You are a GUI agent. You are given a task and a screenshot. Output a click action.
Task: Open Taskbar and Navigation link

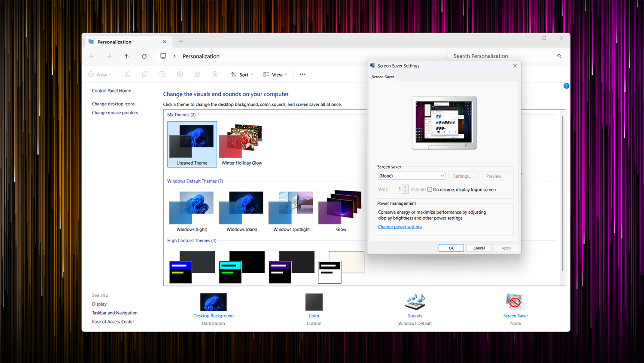click(x=115, y=313)
